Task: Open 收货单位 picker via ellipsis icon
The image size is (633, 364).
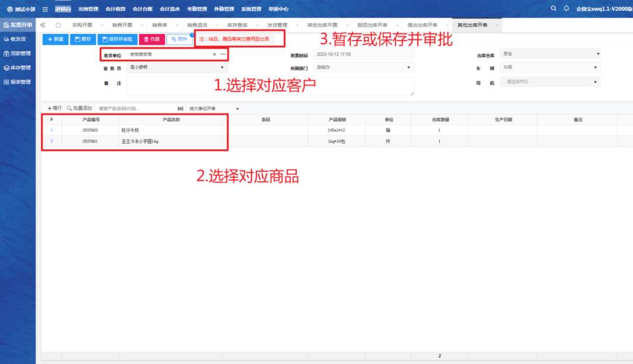Action: pyautogui.click(x=223, y=55)
